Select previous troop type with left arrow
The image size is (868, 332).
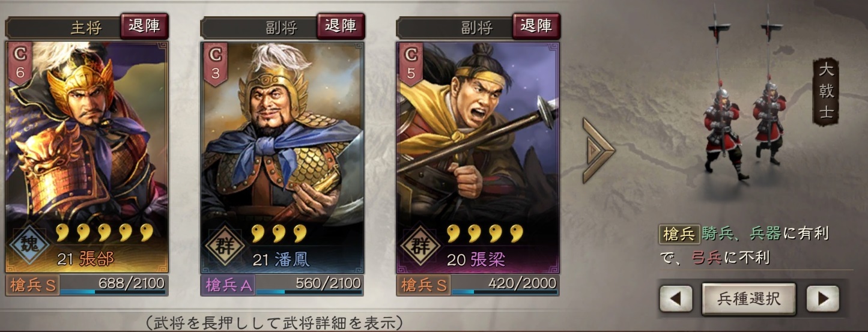(676, 298)
